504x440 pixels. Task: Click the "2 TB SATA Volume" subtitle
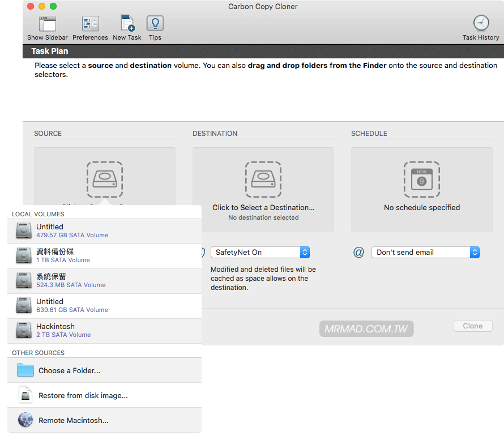[x=63, y=335]
